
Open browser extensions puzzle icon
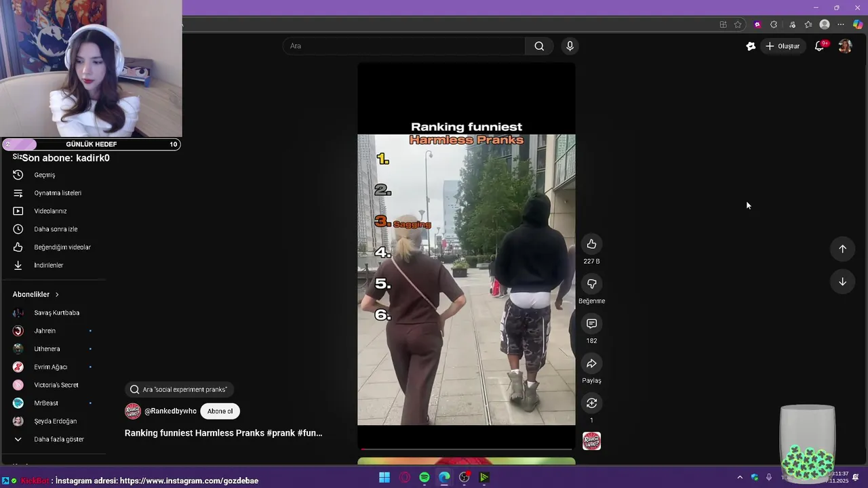point(774,24)
